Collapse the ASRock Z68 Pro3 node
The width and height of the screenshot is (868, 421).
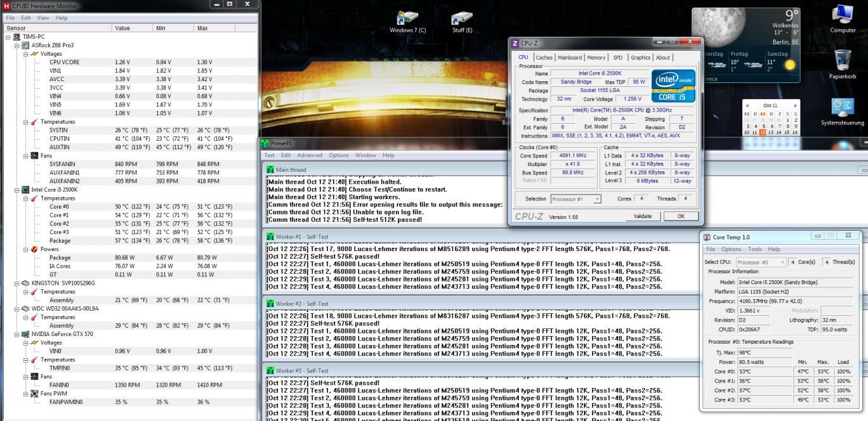coord(18,45)
